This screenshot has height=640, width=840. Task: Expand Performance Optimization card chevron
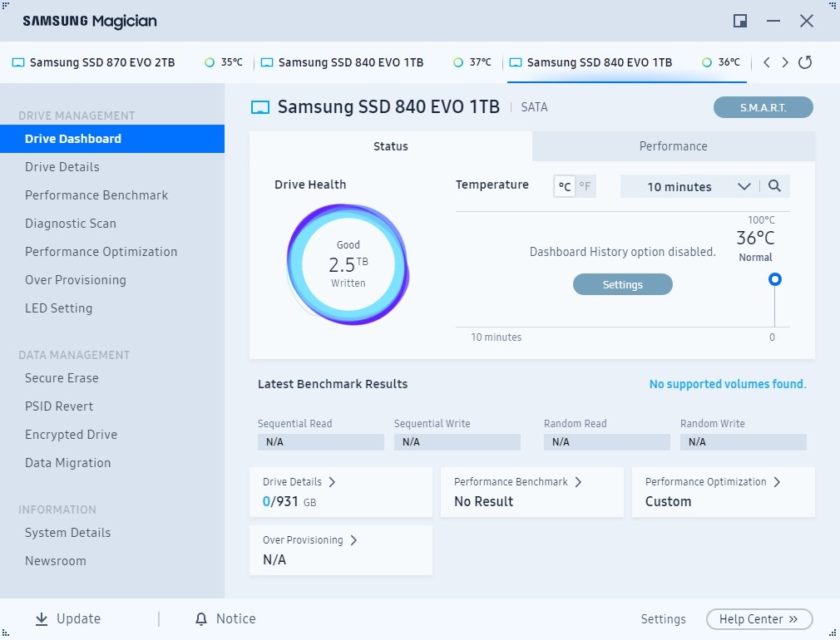coord(777,482)
